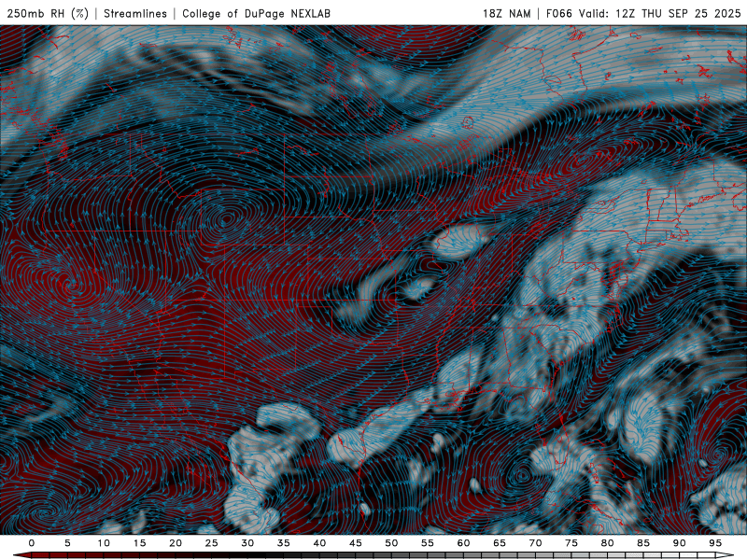Click the "95" value on the color scale
The height and width of the screenshot is (560, 747).
(x=715, y=543)
